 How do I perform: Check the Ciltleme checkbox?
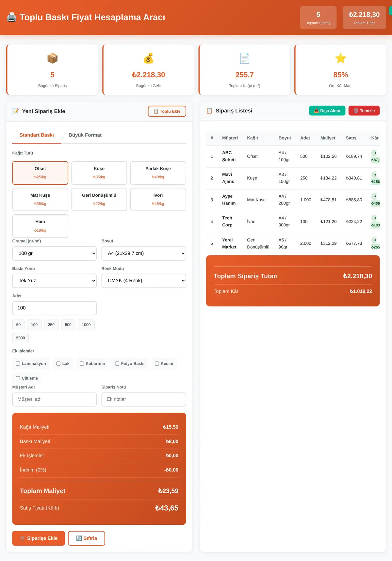pyautogui.click(x=18, y=378)
